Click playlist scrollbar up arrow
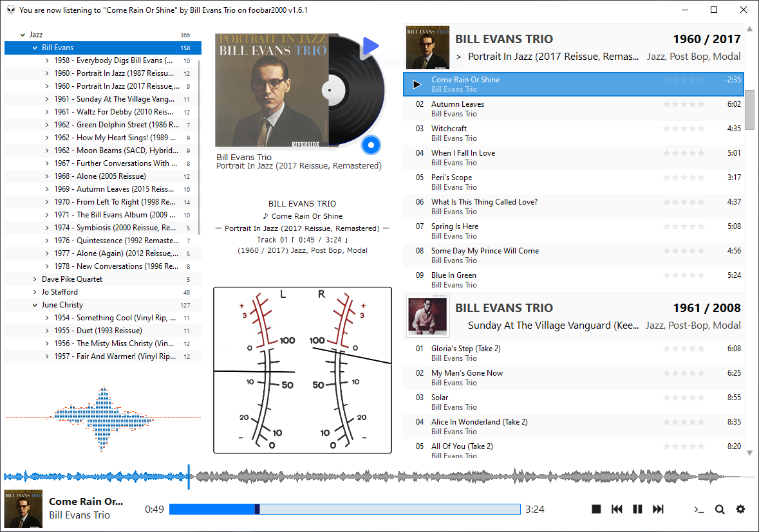759x532 pixels. (749, 28)
